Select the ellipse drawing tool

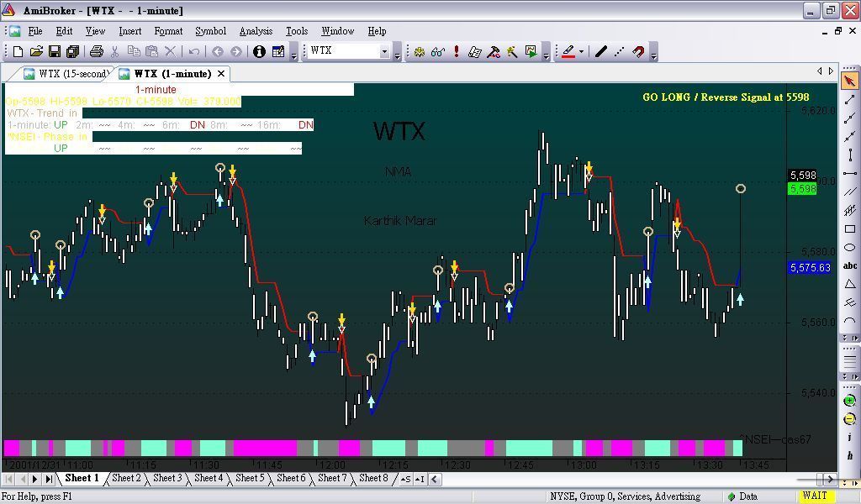click(x=849, y=247)
